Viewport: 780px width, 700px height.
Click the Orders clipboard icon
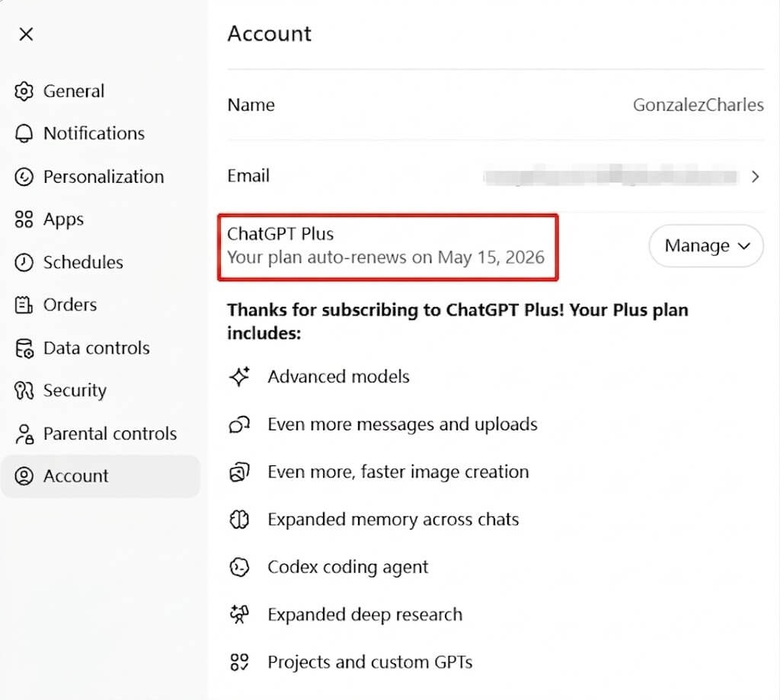24,305
